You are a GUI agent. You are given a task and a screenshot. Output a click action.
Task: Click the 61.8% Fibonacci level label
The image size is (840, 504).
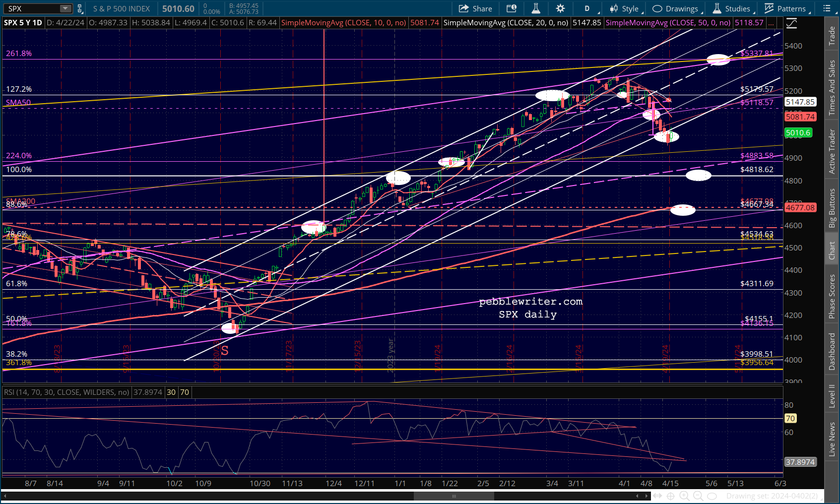[x=17, y=284]
